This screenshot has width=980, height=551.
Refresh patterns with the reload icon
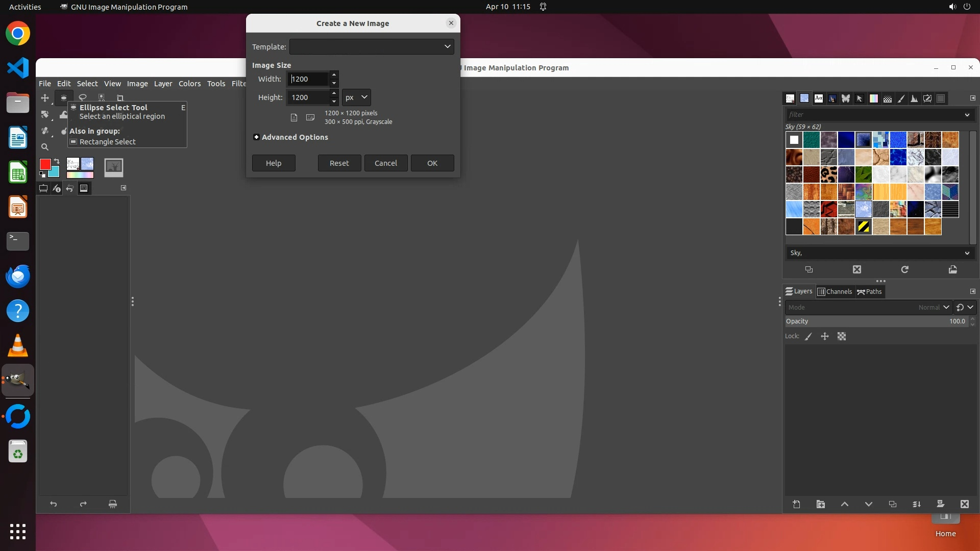point(904,269)
